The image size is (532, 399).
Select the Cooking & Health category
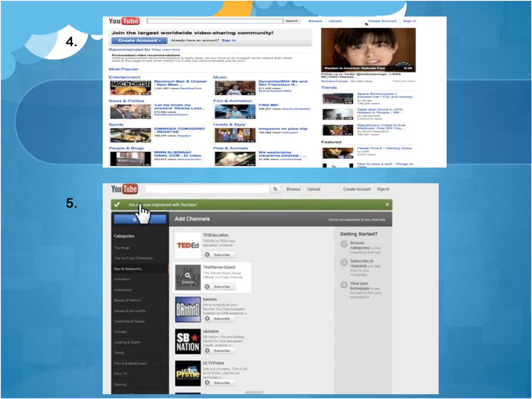point(127,342)
